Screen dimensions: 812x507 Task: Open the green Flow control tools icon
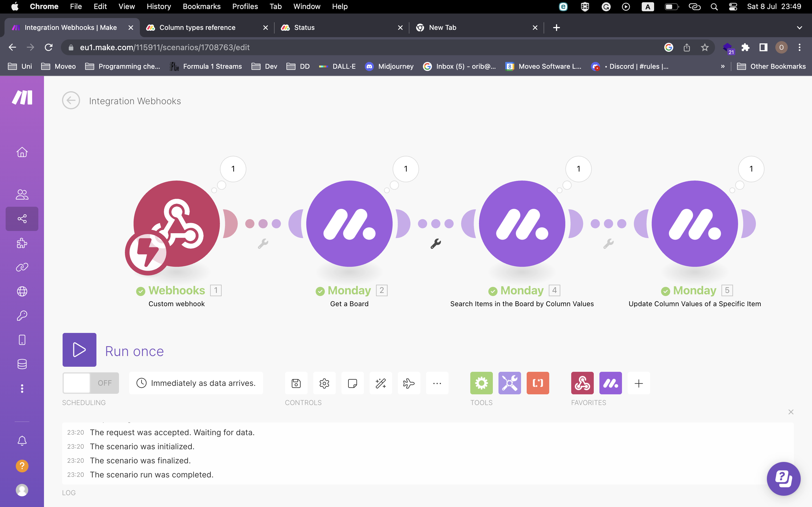pos(481,383)
